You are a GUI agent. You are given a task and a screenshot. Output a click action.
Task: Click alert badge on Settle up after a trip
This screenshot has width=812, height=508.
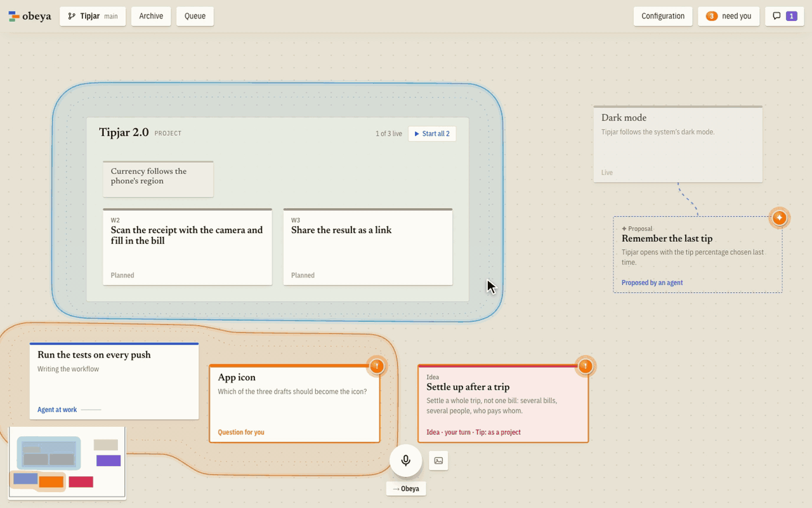coord(586,366)
